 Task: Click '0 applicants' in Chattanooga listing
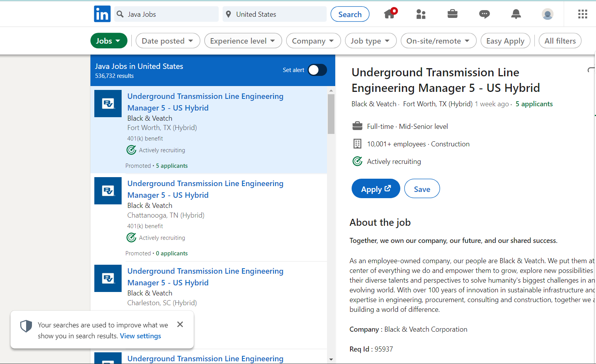click(172, 253)
